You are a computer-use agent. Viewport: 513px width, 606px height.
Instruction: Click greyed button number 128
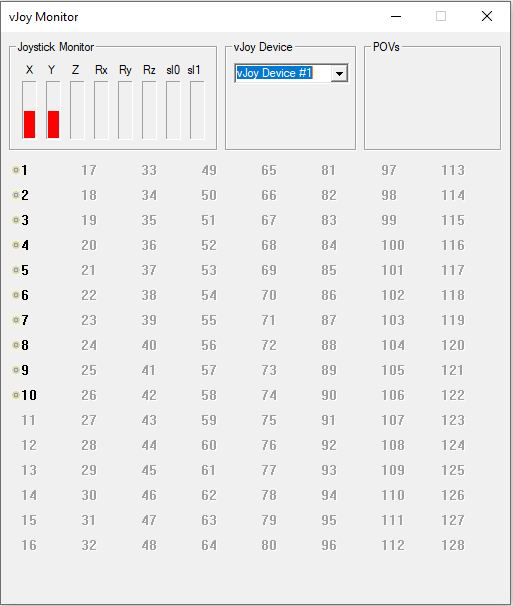(x=453, y=545)
